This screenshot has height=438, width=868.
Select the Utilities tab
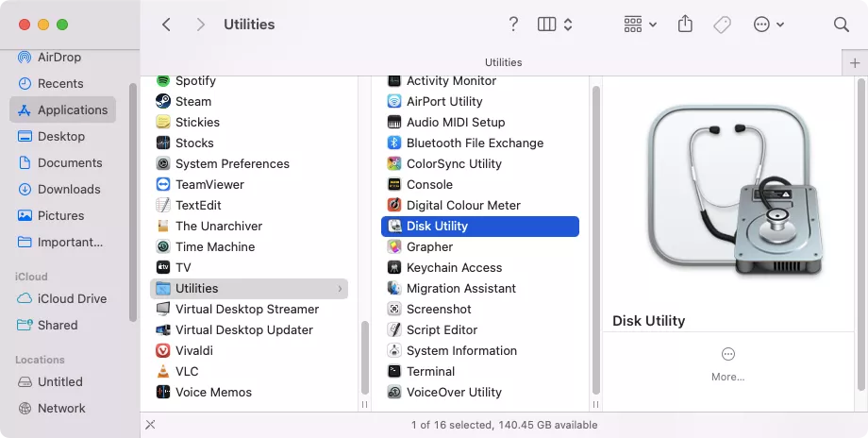(x=503, y=62)
